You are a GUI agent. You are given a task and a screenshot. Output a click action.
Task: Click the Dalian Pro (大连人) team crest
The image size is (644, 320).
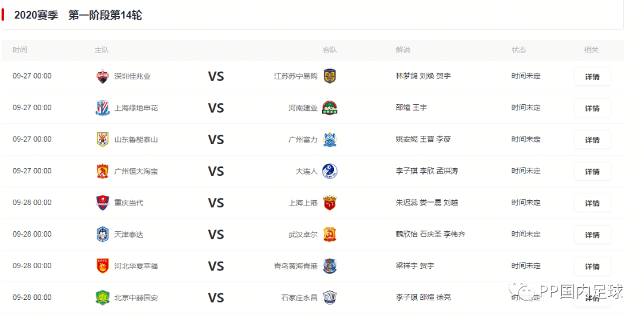(x=330, y=171)
